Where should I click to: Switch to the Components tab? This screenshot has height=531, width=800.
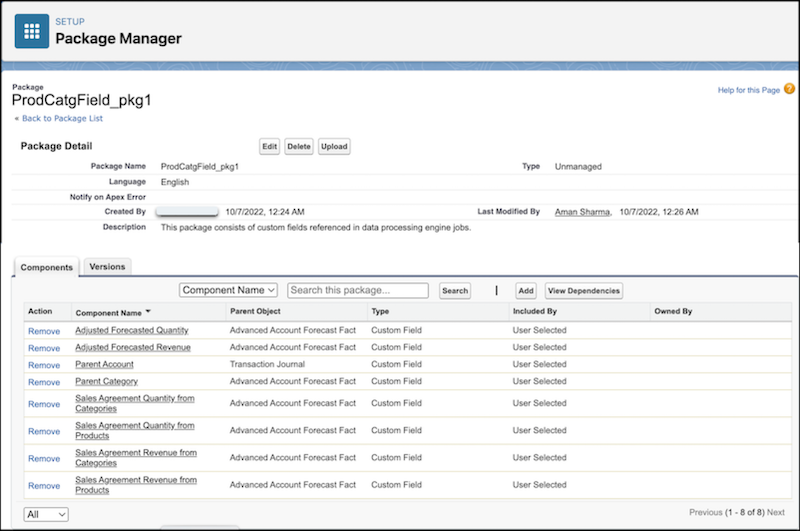[x=46, y=267]
